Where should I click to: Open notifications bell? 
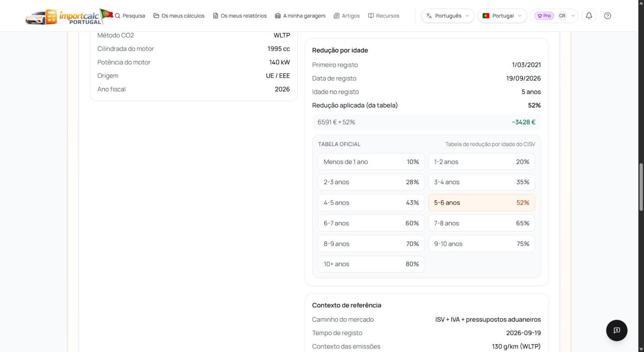589,16
